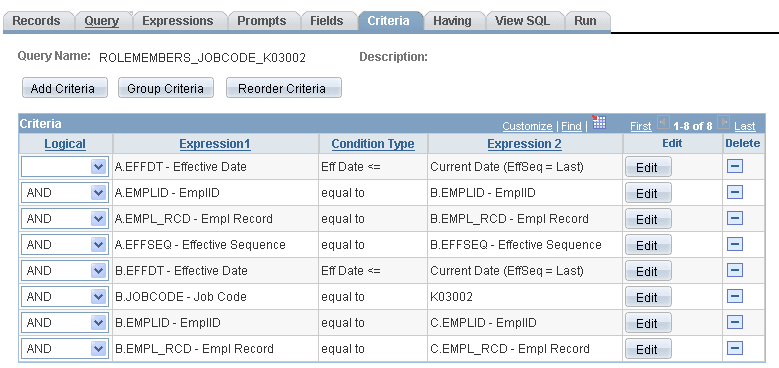The image size is (779, 368).
Task: Click the Group Criteria button
Action: 165,88
